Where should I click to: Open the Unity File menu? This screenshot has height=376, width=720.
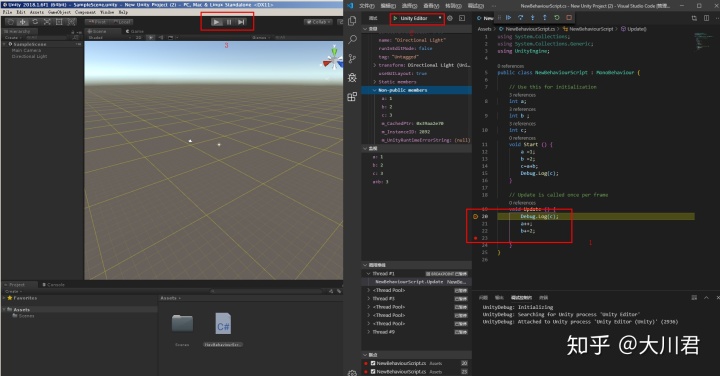(7, 12)
